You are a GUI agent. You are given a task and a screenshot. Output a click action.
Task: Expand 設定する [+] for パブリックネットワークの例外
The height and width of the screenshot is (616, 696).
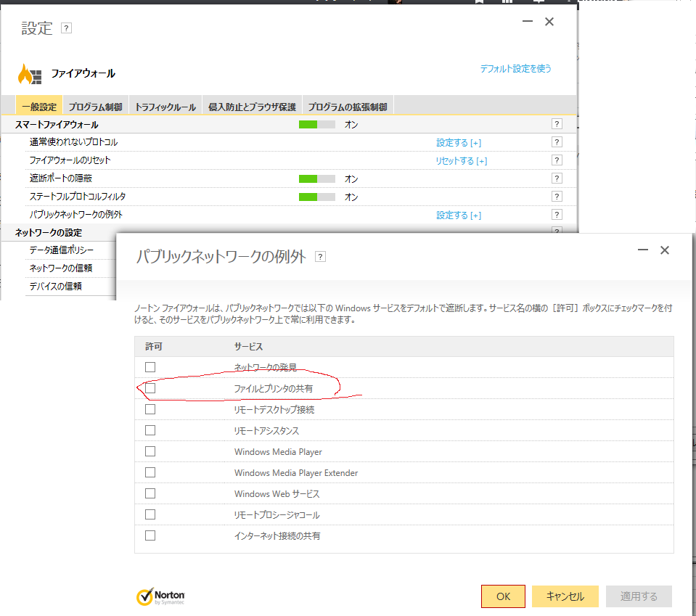point(459,215)
